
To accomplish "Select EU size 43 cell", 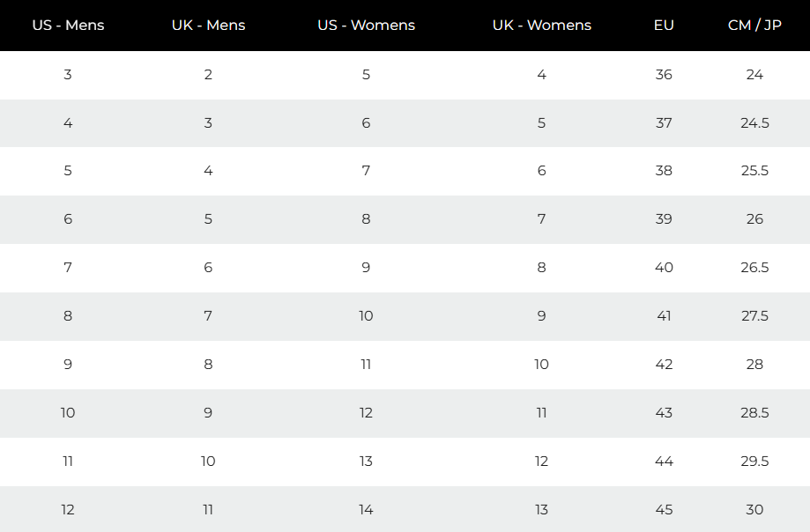I will tap(664, 413).
